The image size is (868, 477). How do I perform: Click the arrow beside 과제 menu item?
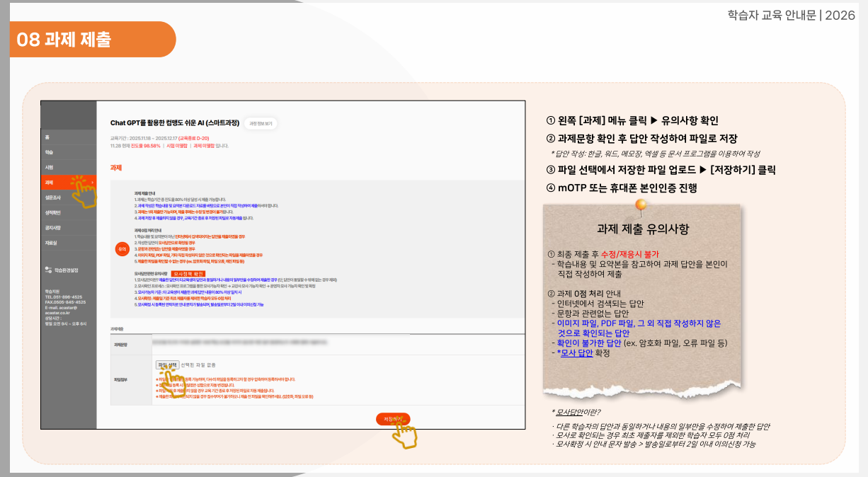point(92,183)
